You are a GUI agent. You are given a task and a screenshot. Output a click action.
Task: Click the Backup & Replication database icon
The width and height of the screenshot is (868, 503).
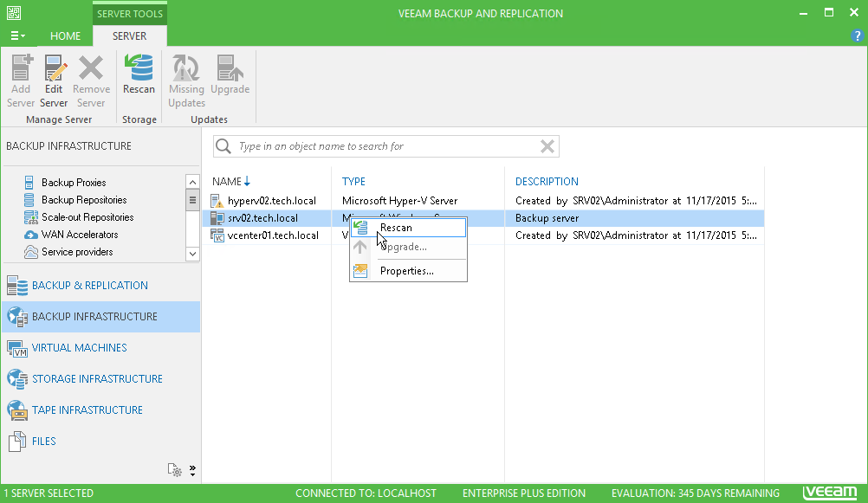pyautogui.click(x=17, y=286)
